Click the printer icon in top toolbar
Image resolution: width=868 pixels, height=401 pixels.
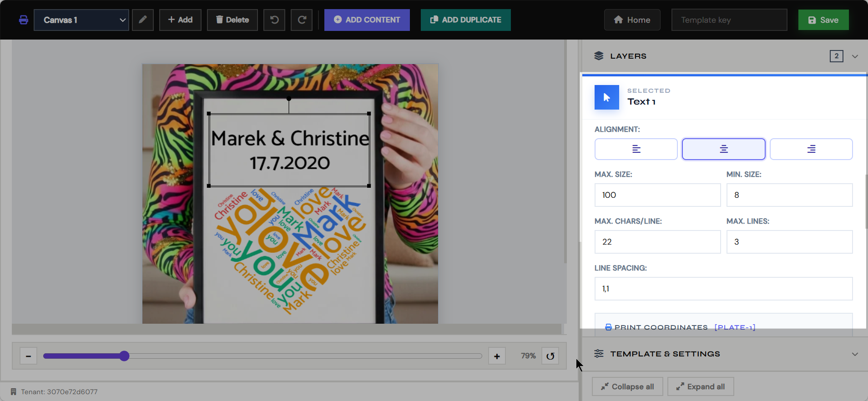[x=24, y=20]
